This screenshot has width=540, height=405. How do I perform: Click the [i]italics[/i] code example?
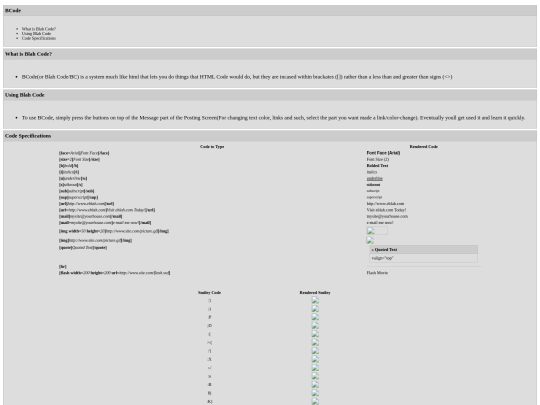69,172
